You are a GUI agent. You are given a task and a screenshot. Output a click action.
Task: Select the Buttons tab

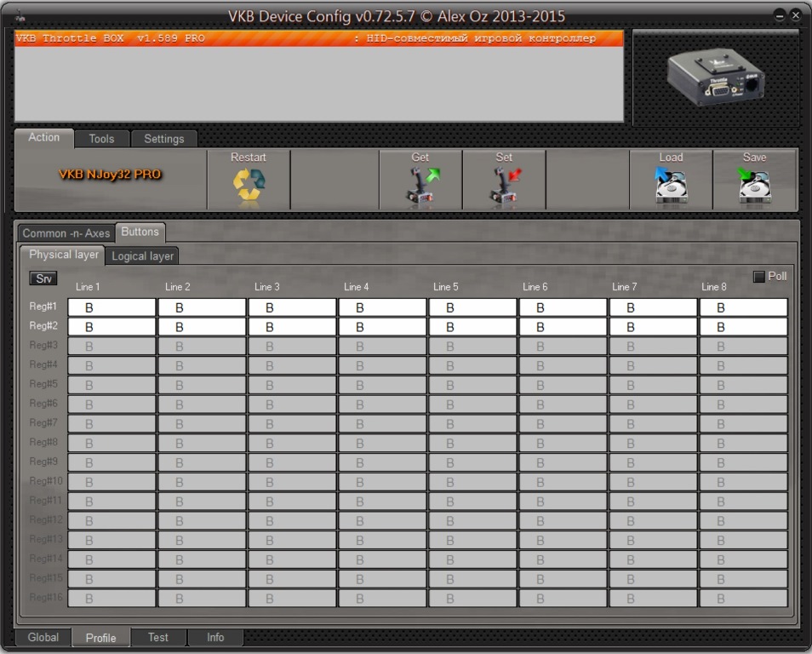click(x=140, y=232)
